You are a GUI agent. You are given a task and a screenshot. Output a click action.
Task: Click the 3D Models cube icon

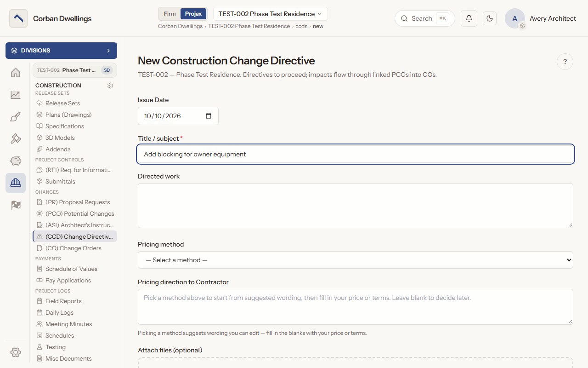40,138
